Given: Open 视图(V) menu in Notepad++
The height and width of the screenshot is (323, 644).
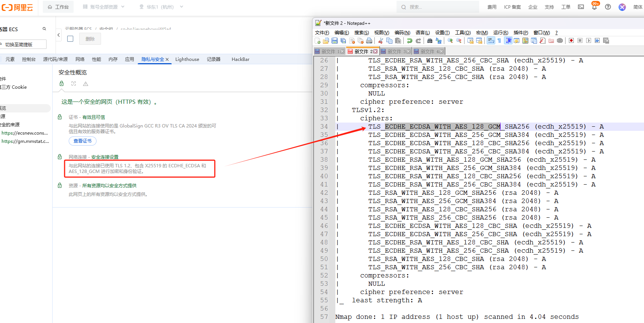Looking at the screenshot, I should point(382,33).
